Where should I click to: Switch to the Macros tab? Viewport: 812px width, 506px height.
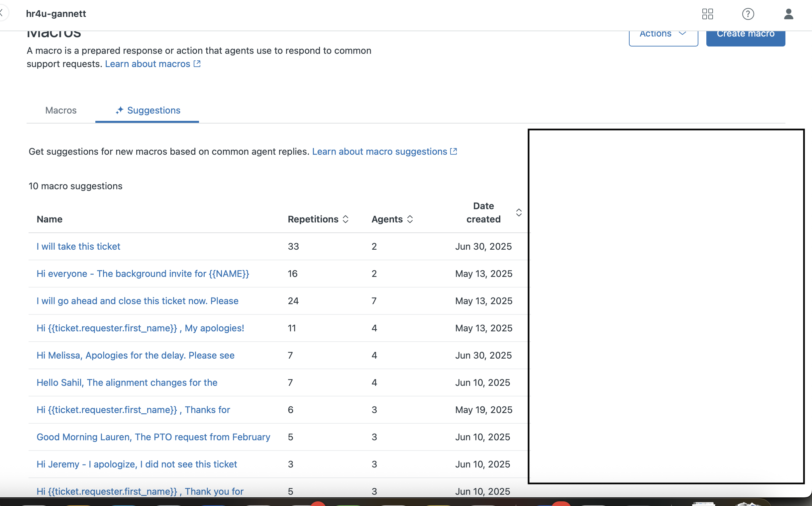coord(61,111)
